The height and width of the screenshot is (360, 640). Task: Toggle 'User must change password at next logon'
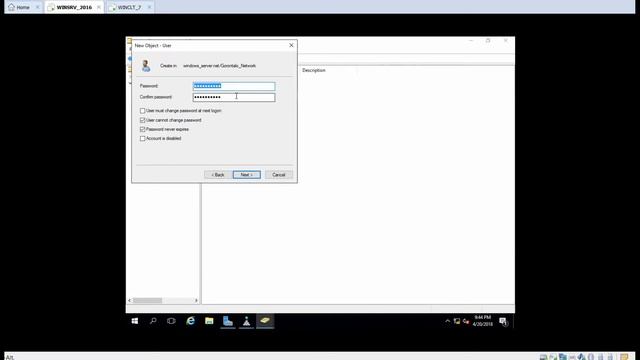[142, 111]
